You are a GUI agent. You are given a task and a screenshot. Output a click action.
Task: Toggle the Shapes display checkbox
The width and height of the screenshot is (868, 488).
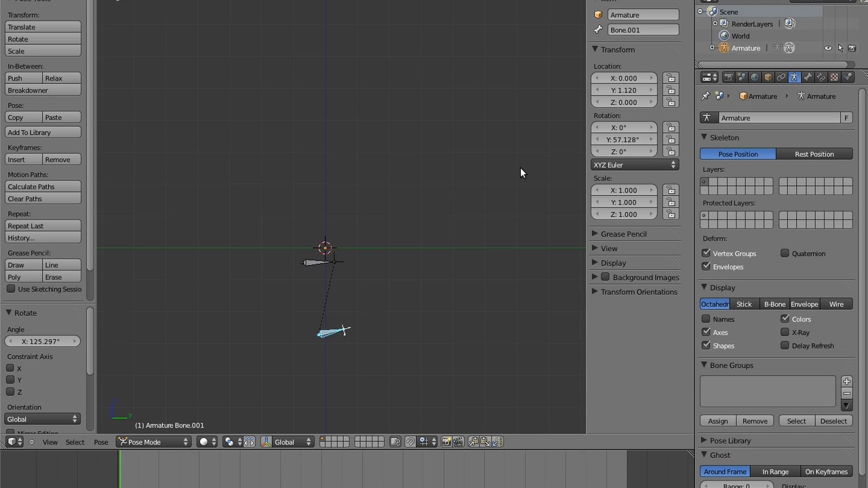[x=706, y=346]
